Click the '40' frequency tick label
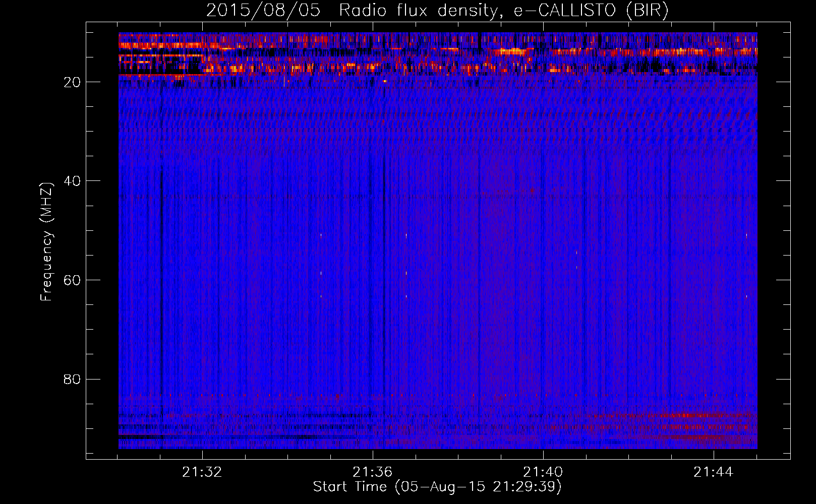Image resolution: width=816 pixels, height=504 pixels. (72, 181)
